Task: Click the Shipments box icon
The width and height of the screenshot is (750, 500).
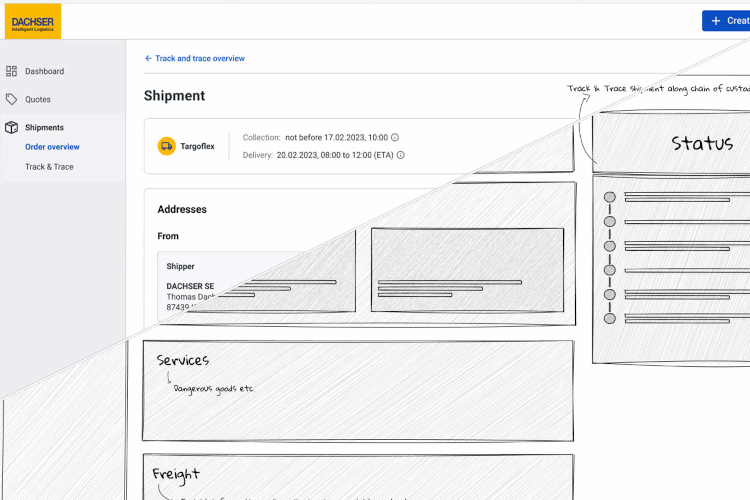Action: pos(12,128)
